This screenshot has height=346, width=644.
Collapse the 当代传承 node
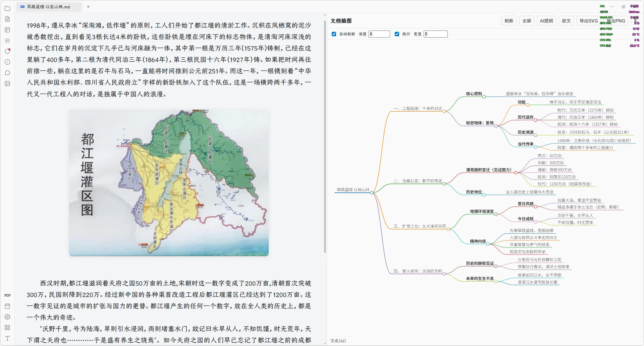tap(536, 147)
